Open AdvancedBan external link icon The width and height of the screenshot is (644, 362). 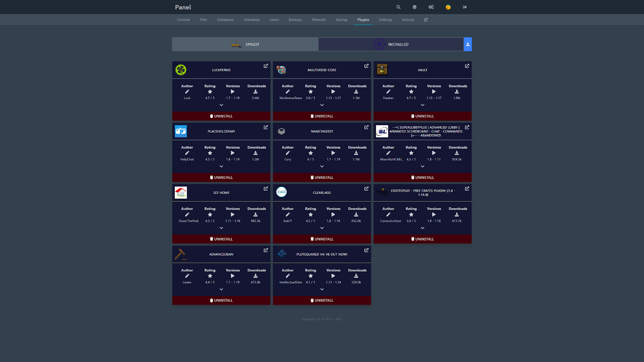tap(266, 250)
